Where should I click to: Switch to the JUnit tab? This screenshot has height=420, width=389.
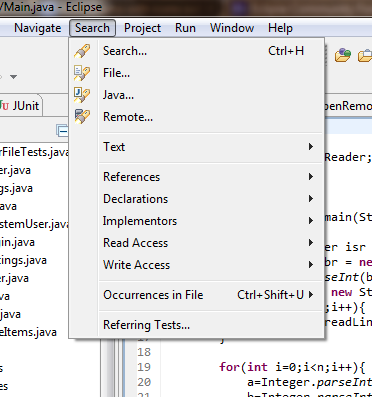click(20, 106)
